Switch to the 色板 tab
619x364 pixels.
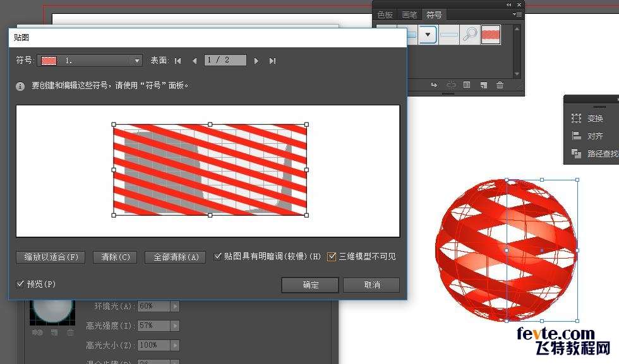385,15
